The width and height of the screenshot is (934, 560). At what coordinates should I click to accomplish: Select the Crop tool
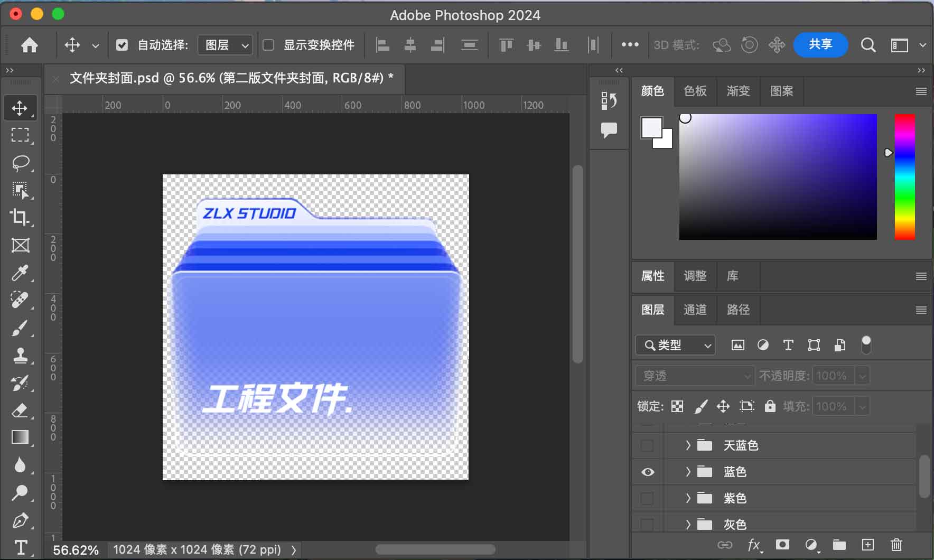(20, 217)
